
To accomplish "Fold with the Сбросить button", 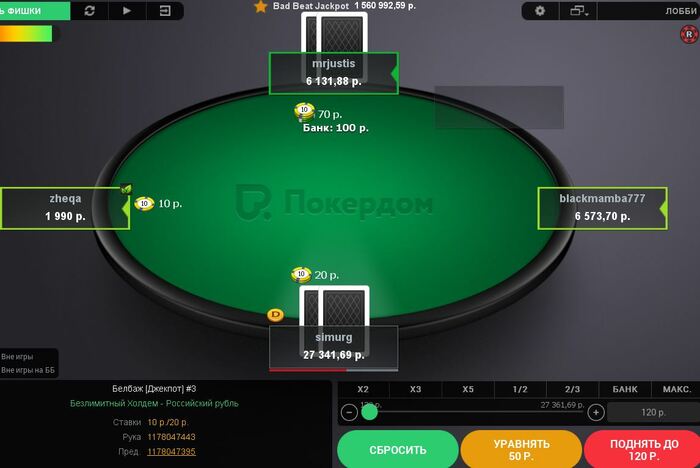I will [398, 450].
